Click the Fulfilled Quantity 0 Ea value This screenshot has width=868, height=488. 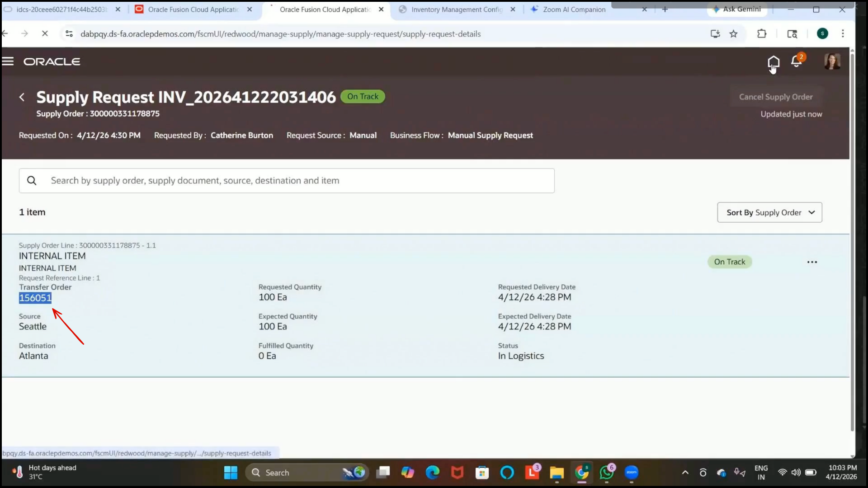coord(267,356)
